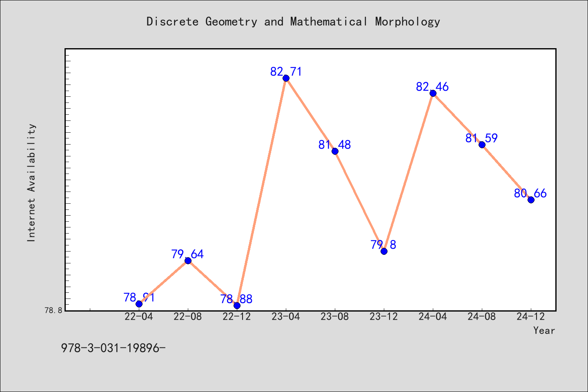Click the data point labeled 78.88
Image resolution: width=588 pixels, height=392 pixels.
[237, 305]
